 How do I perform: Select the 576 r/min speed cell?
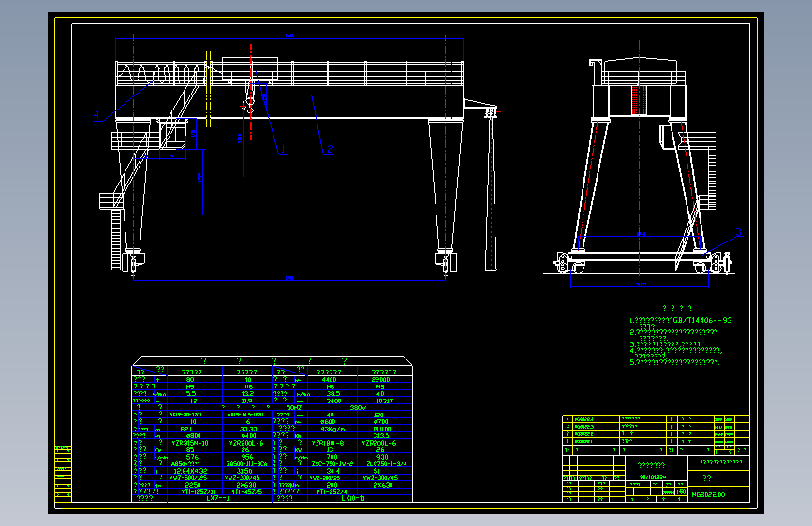[x=192, y=457]
